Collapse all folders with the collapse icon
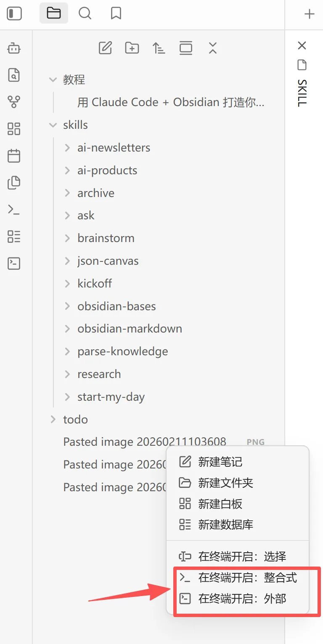Viewport: 323px width, 644px height. (213, 48)
